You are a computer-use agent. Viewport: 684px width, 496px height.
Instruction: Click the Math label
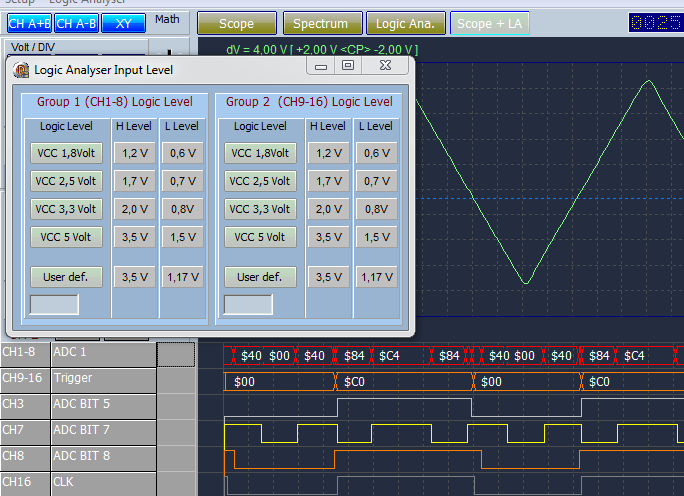click(x=168, y=20)
